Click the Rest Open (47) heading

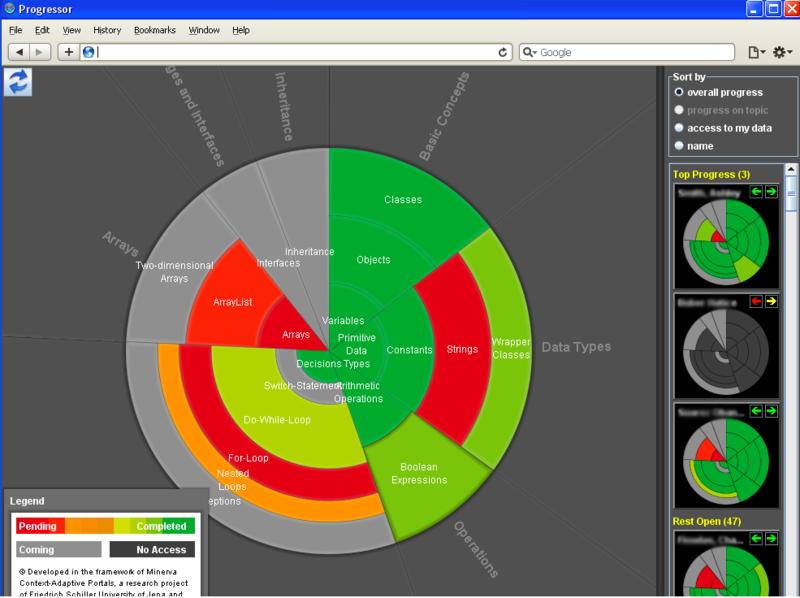pos(707,521)
